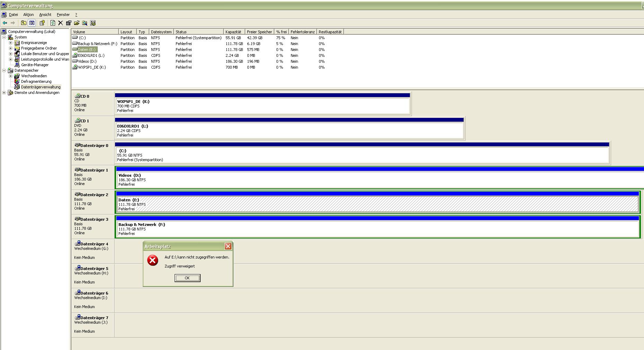Open the Ansicht menu
Viewport: 644px width, 350px height.
click(x=45, y=15)
